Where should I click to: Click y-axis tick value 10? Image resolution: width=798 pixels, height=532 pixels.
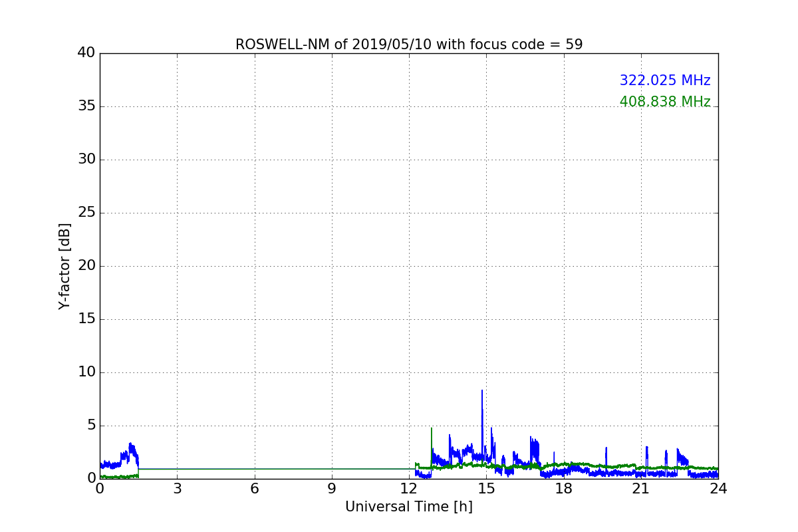point(86,372)
